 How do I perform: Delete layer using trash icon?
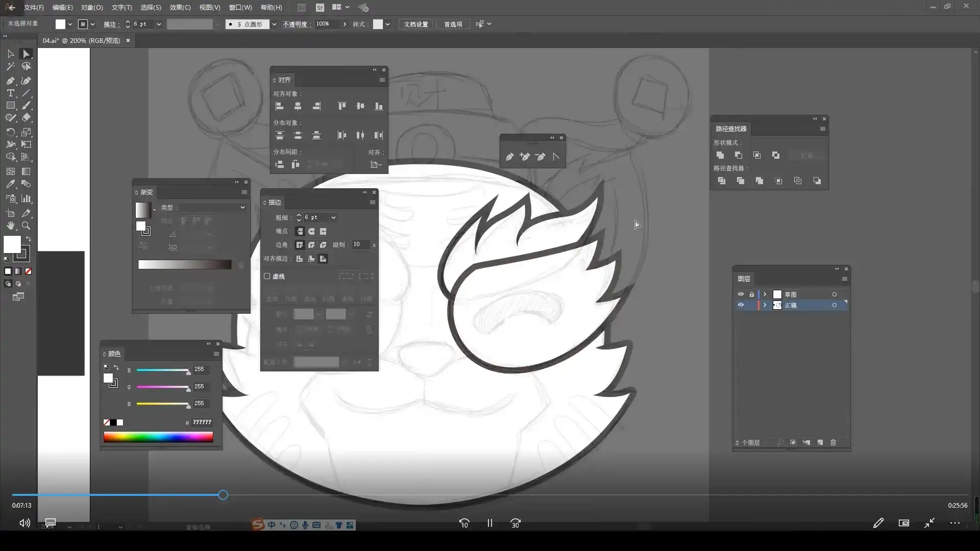click(x=833, y=442)
